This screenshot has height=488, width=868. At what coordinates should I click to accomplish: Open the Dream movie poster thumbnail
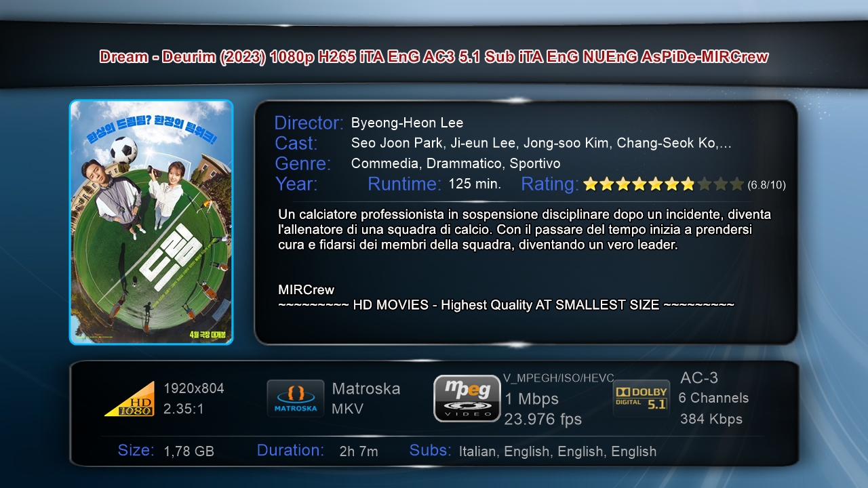[x=151, y=222]
